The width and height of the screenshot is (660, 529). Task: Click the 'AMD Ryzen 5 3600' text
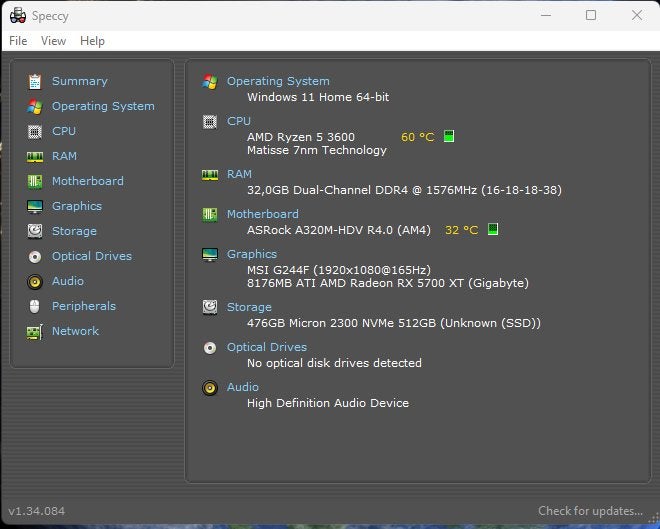(x=301, y=137)
